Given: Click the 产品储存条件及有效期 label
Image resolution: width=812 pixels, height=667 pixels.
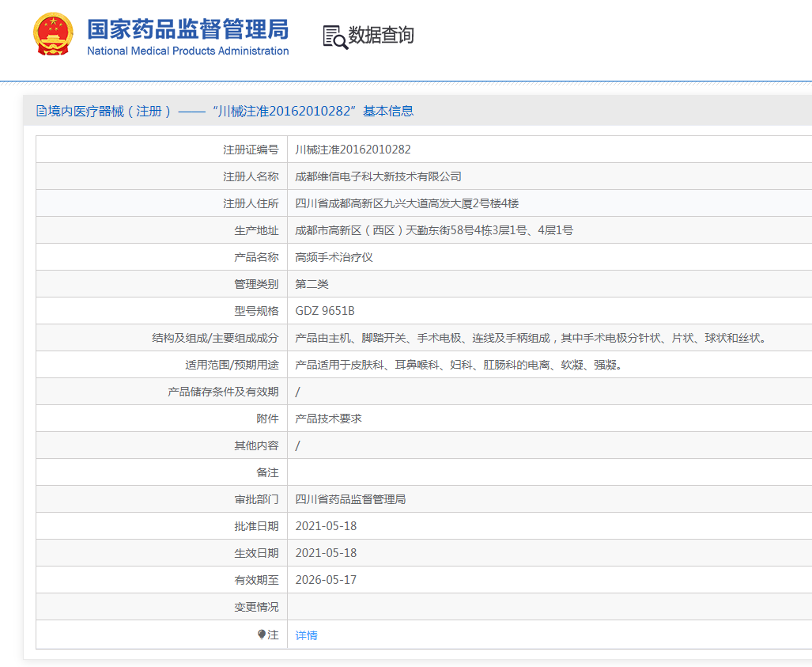Looking at the screenshot, I should coord(223,392).
